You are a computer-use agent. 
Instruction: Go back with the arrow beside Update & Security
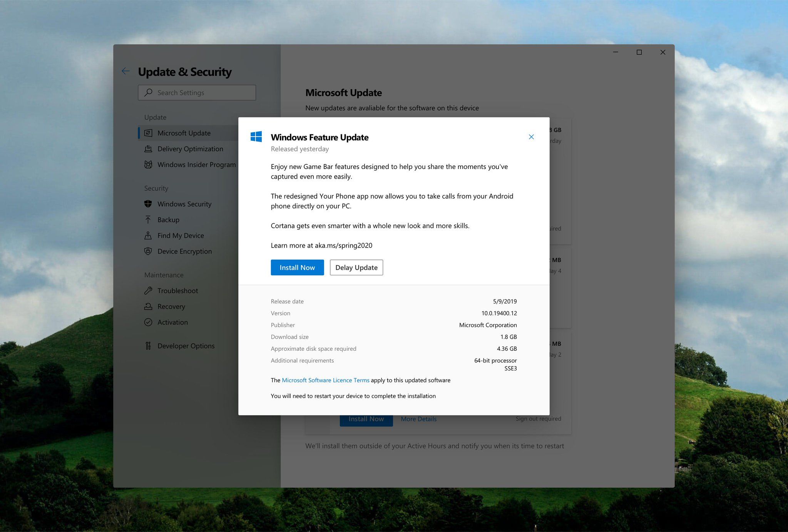(x=125, y=71)
